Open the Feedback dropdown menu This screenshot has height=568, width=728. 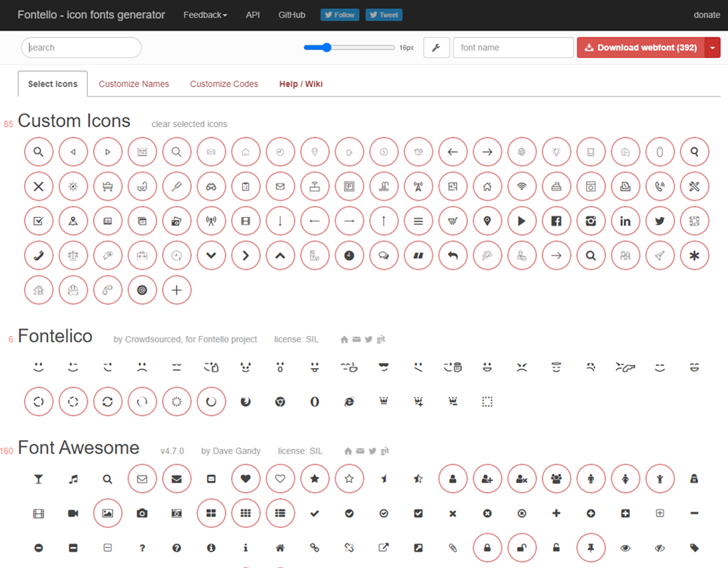coord(205,14)
